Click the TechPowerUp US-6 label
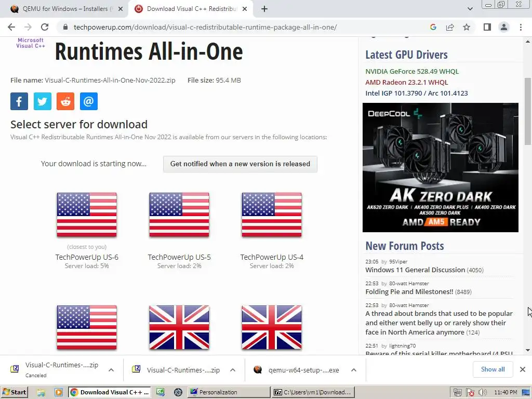 click(x=87, y=257)
